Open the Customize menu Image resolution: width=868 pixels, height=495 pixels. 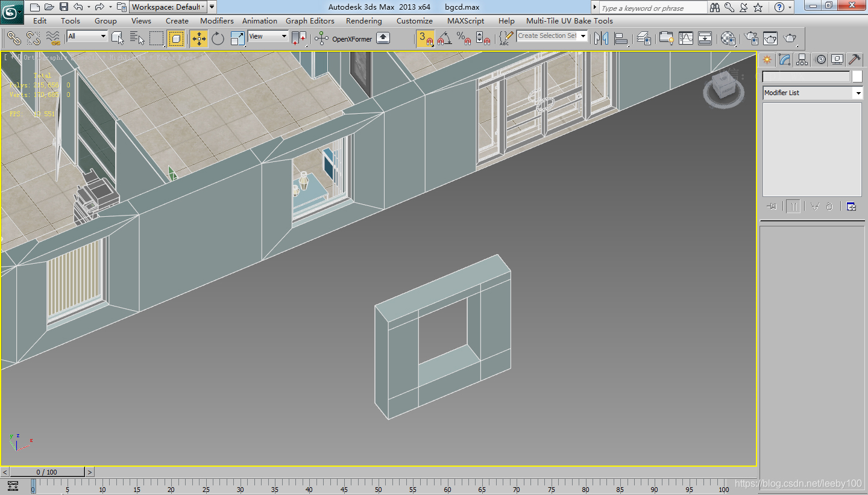pos(415,20)
